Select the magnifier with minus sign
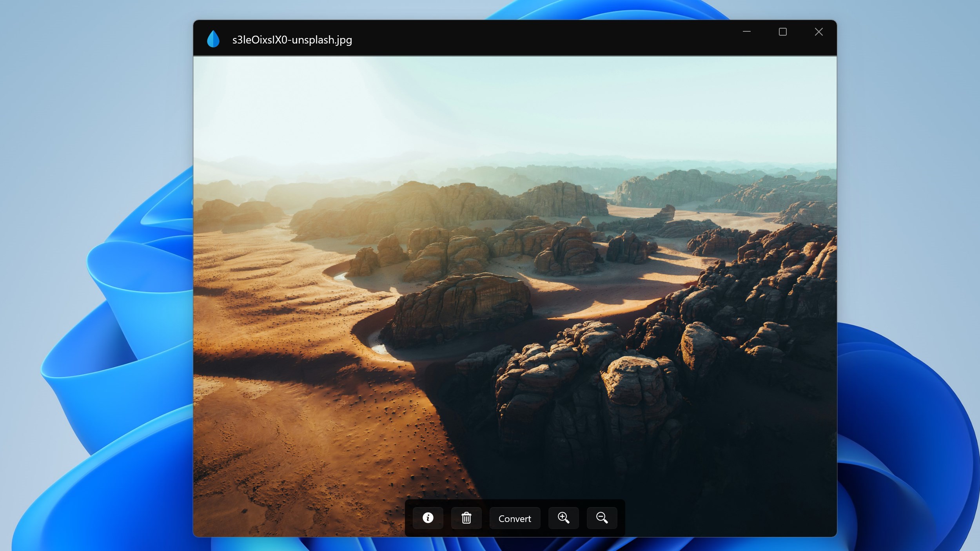This screenshot has width=980, height=551. tap(602, 518)
